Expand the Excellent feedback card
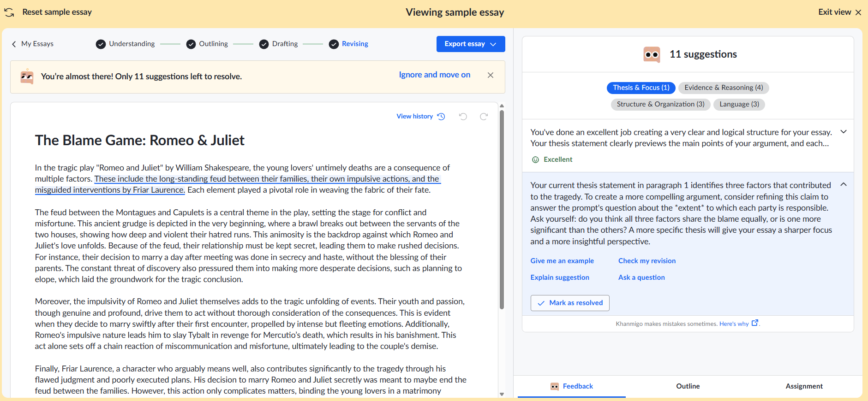 click(844, 132)
